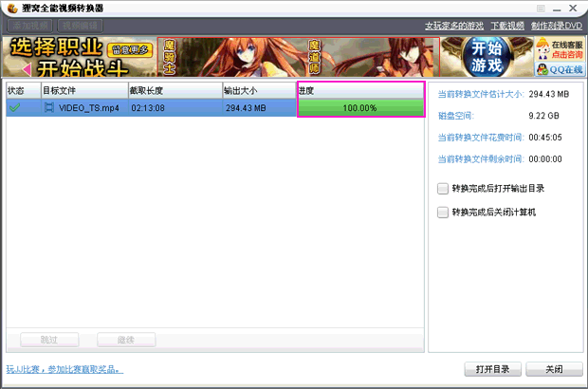588x389 pixels.
Task: Click the round 开始游戏 banner button
Action: tap(487, 57)
